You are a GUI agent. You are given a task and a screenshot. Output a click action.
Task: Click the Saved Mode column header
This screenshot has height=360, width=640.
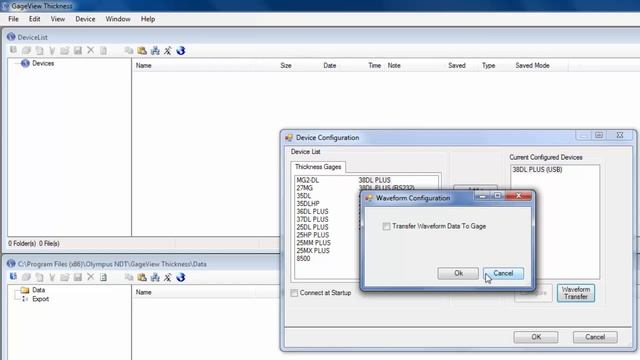[x=532, y=65]
